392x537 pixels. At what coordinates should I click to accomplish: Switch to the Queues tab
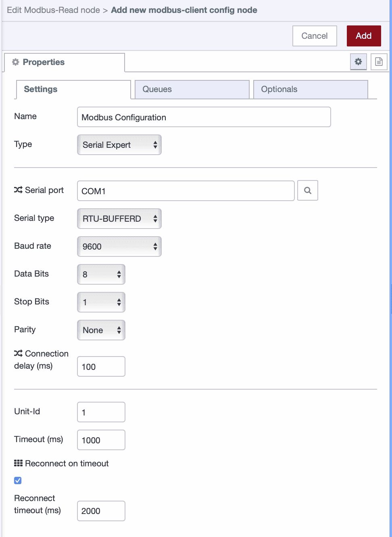coord(192,89)
